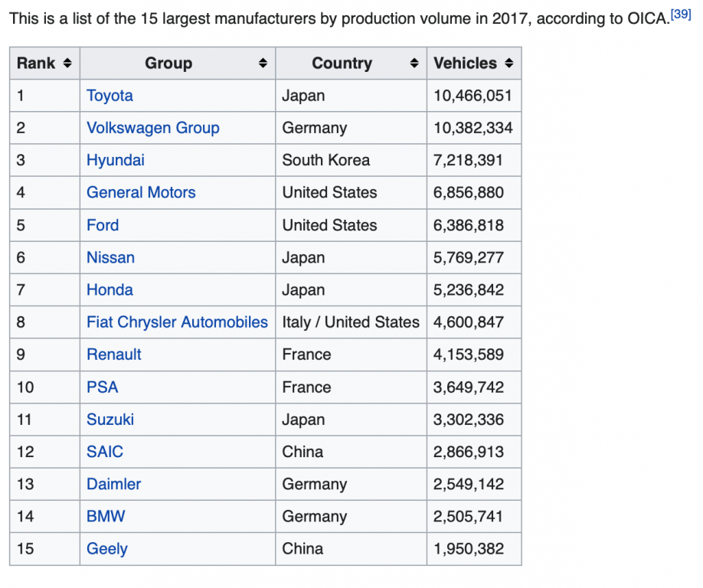The image size is (703, 588).
Task: Click the Suzuki link
Action: point(110,420)
